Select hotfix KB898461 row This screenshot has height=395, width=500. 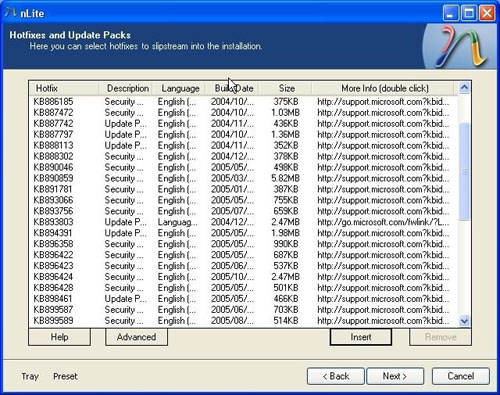pyautogui.click(x=243, y=299)
